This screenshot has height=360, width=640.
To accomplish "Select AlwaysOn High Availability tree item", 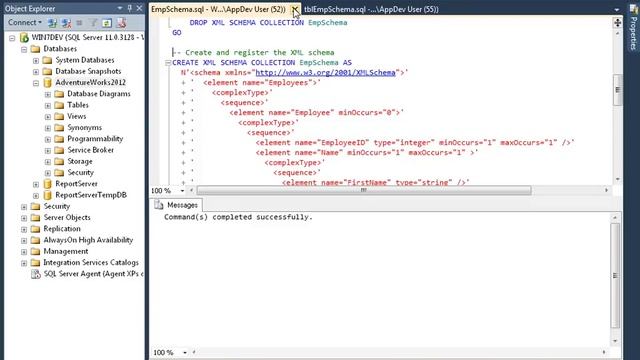I will (x=88, y=240).
